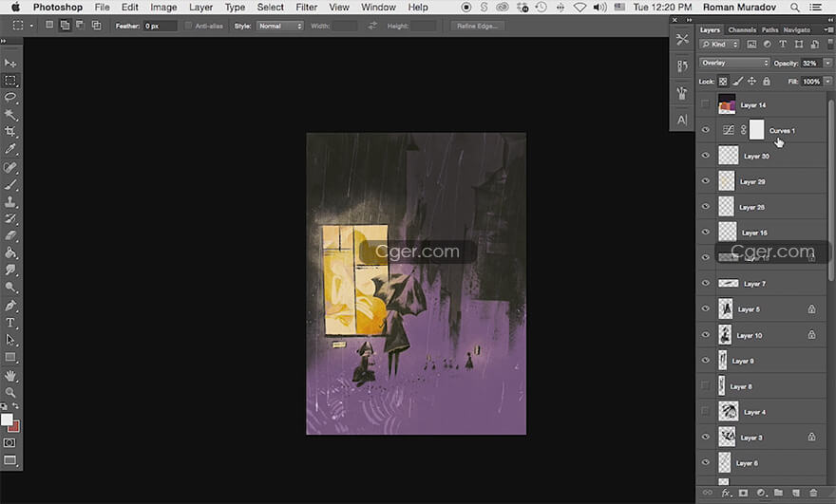Open the Image menu
The image size is (836, 504).
tap(163, 7)
